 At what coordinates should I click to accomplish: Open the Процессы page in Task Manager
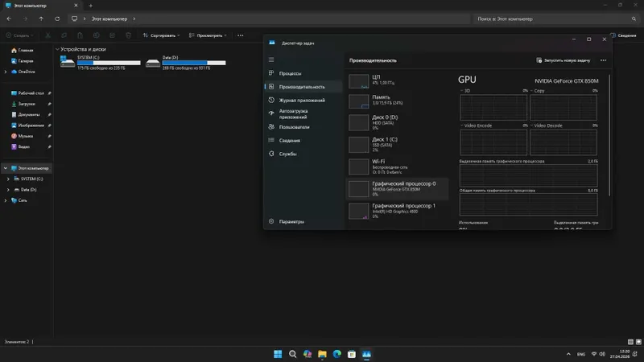click(x=290, y=73)
